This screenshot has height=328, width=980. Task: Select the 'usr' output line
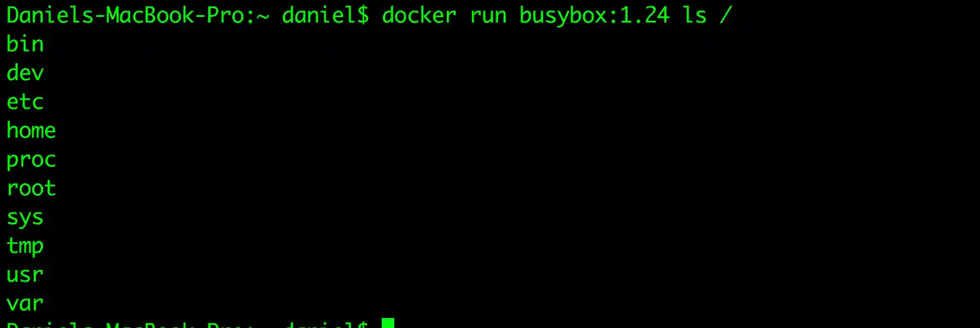click(x=25, y=275)
